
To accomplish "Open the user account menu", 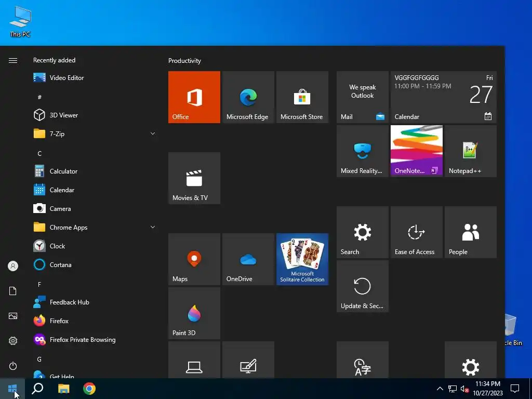I will pyautogui.click(x=13, y=266).
